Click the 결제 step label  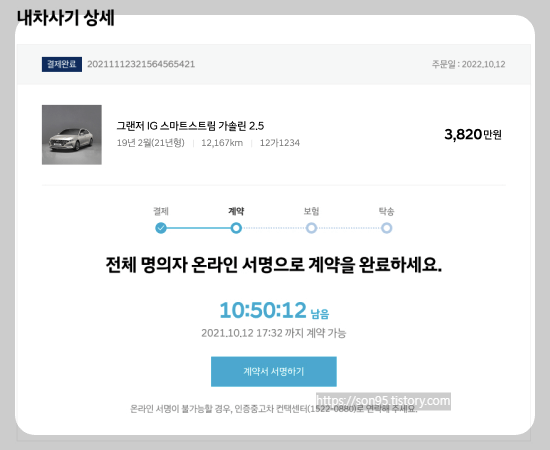pos(161,211)
